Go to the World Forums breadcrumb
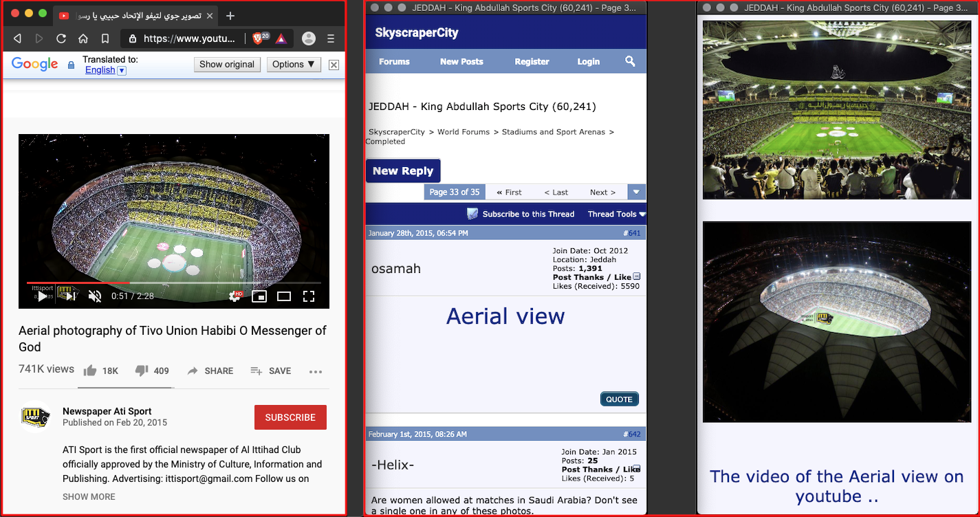This screenshot has height=517, width=980. tap(464, 131)
